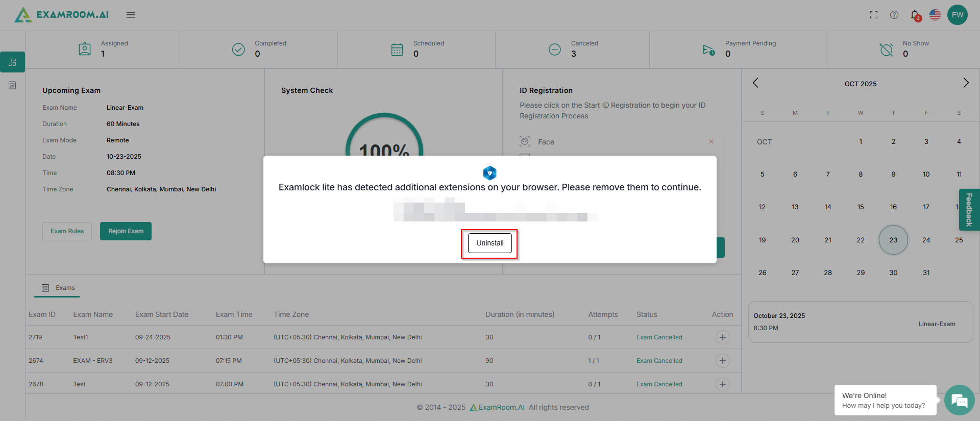Expand row for exam 2719
Image resolution: width=980 pixels, height=421 pixels.
click(722, 337)
